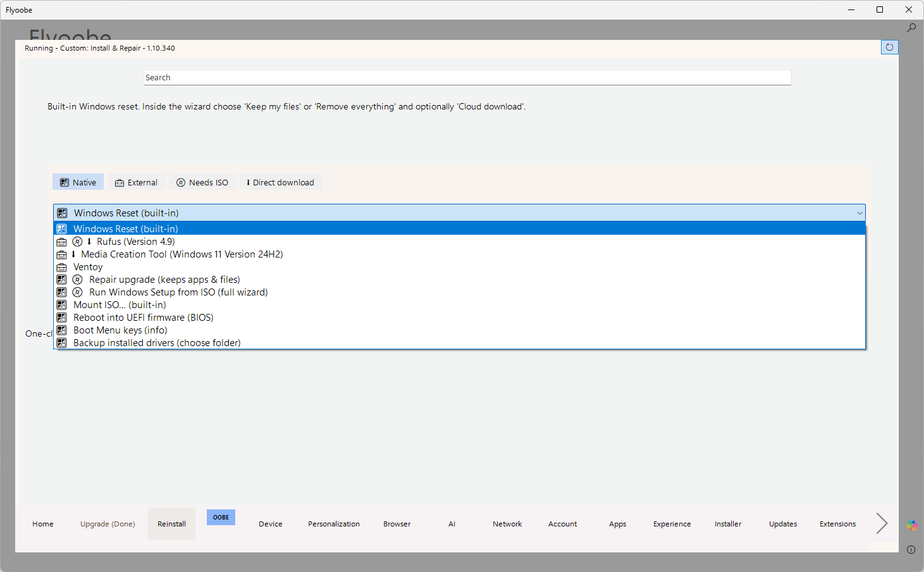The height and width of the screenshot is (572, 924).
Task: Click the Boot Menu keys Windows icon
Action: point(61,330)
